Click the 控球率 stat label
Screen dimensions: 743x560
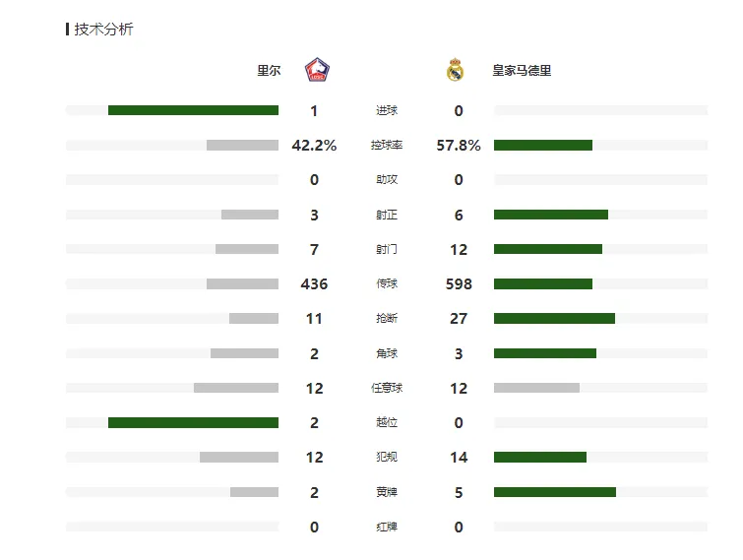[387, 145]
